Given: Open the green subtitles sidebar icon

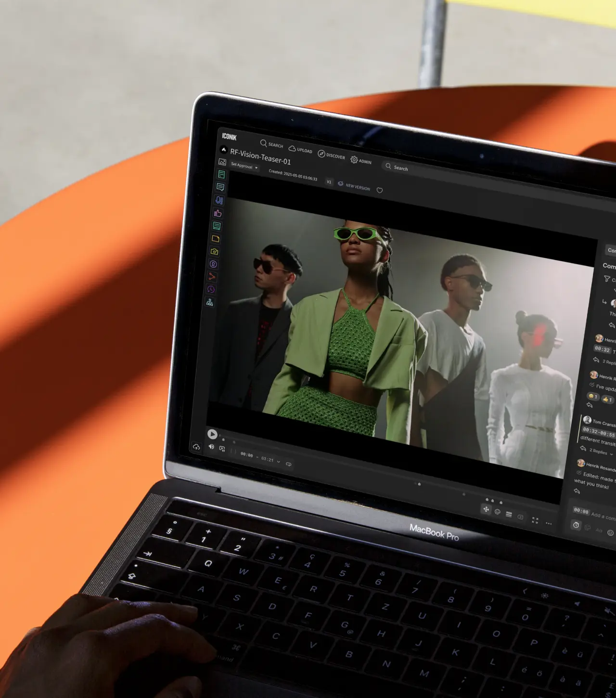Looking at the screenshot, I should coord(217,226).
